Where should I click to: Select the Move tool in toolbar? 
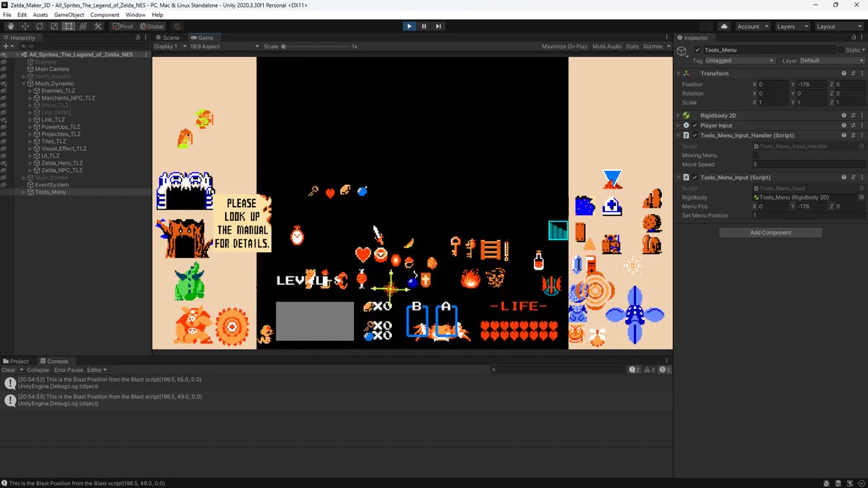pyautogui.click(x=25, y=26)
